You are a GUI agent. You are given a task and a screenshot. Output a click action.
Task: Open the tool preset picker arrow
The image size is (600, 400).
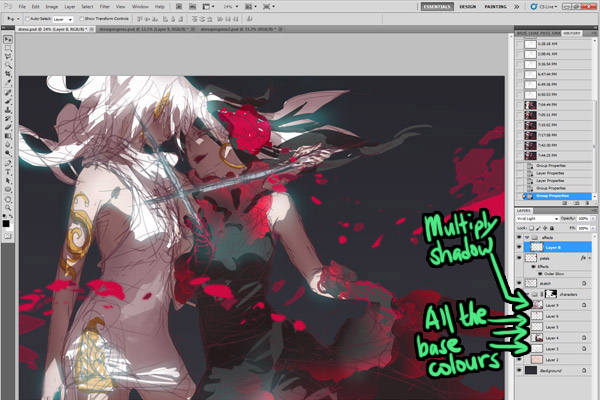[18, 18]
